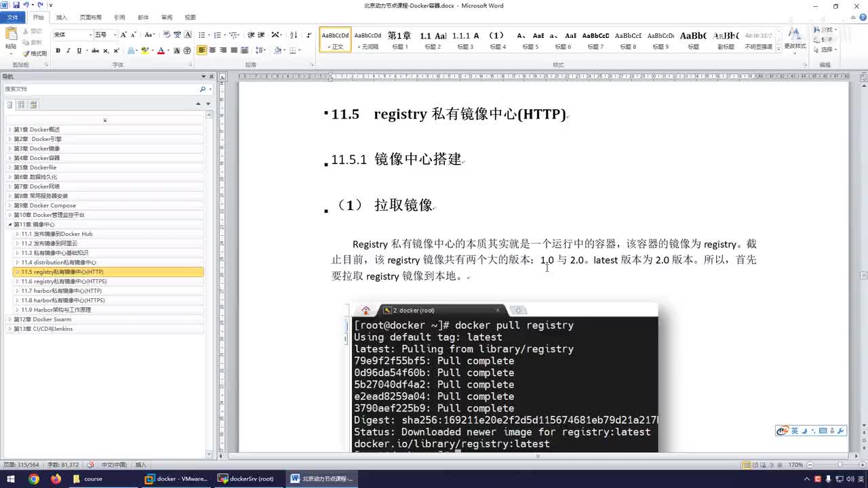Click the Character Border boxed A icon
This screenshot has height=488, width=868.
pos(188,35)
